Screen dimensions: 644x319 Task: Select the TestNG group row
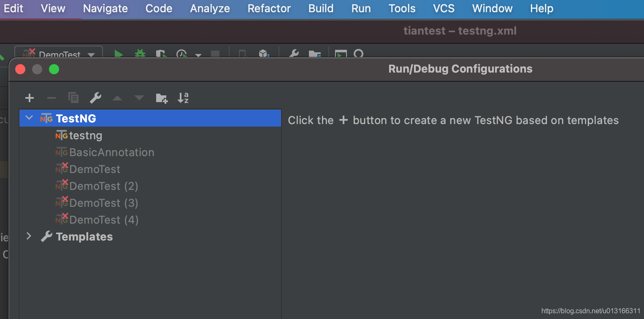pyautogui.click(x=150, y=118)
